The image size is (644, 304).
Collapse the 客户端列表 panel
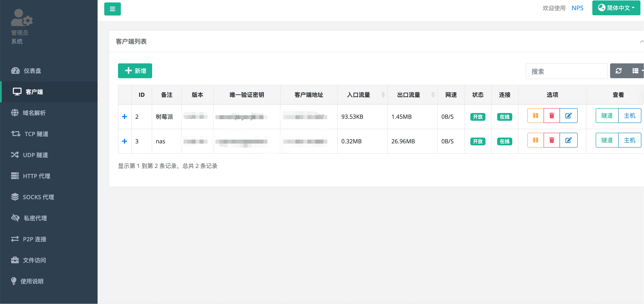(x=641, y=41)
